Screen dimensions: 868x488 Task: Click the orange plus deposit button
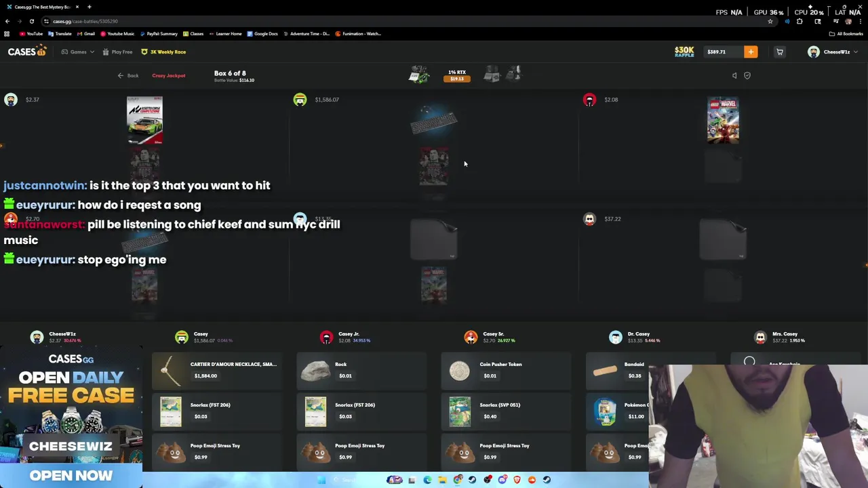751,52
